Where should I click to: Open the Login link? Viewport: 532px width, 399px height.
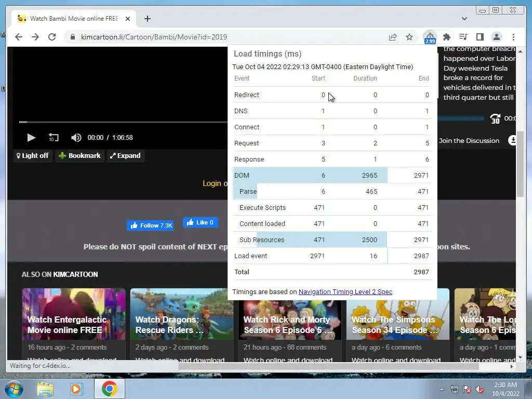tap(212, 183)
